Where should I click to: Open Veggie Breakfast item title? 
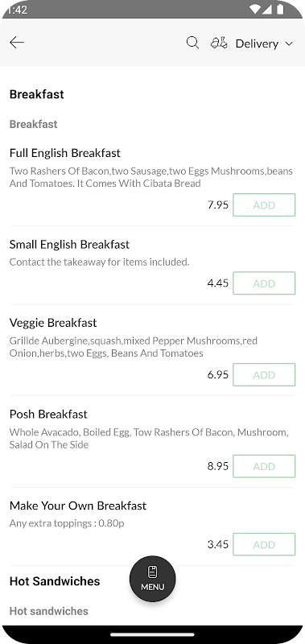pyautogui.click(x=53, y=323)
